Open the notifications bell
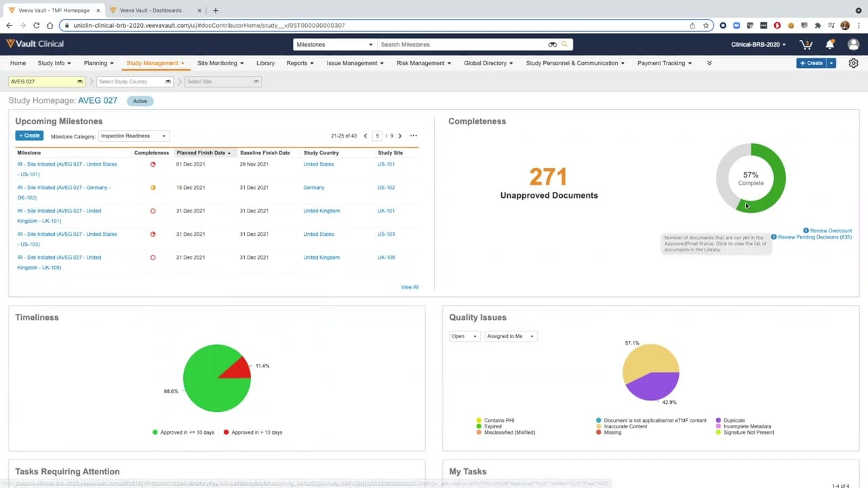 tap(829, 45)
